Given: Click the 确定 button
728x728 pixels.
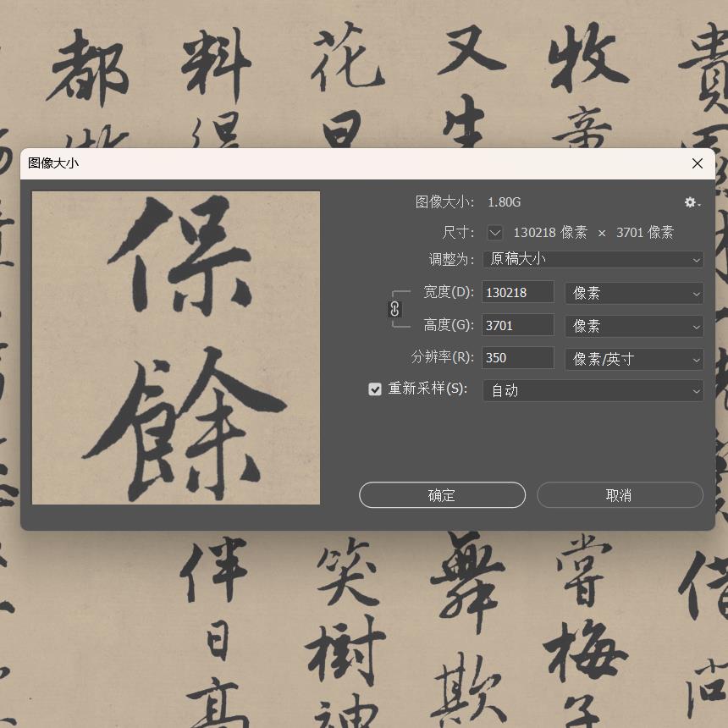Looking at the screenshot, I should (x=442, y=495).
